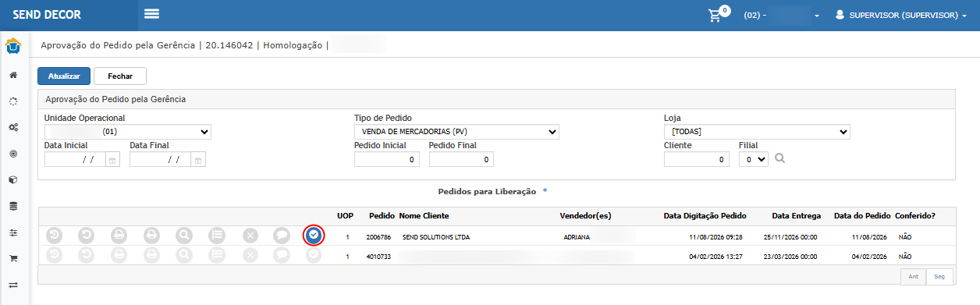Click the Nome Cliente column header

click(424, 215)
